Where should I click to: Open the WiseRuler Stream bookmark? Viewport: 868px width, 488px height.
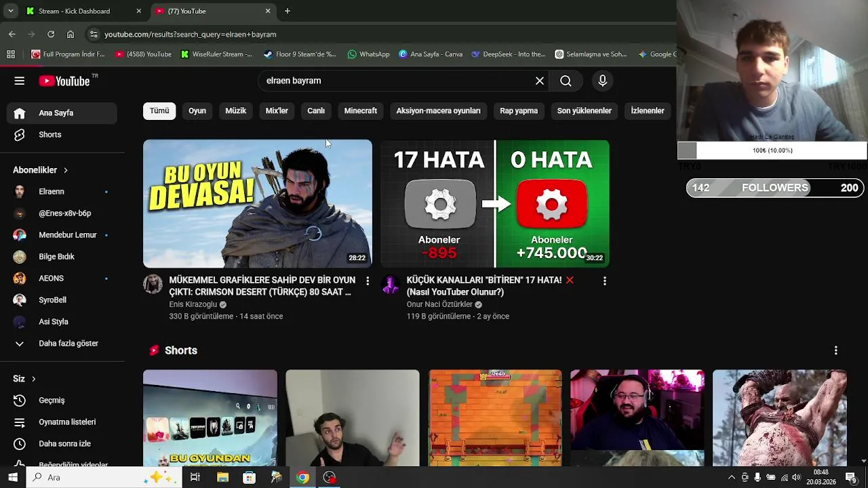tap(216, 54)
